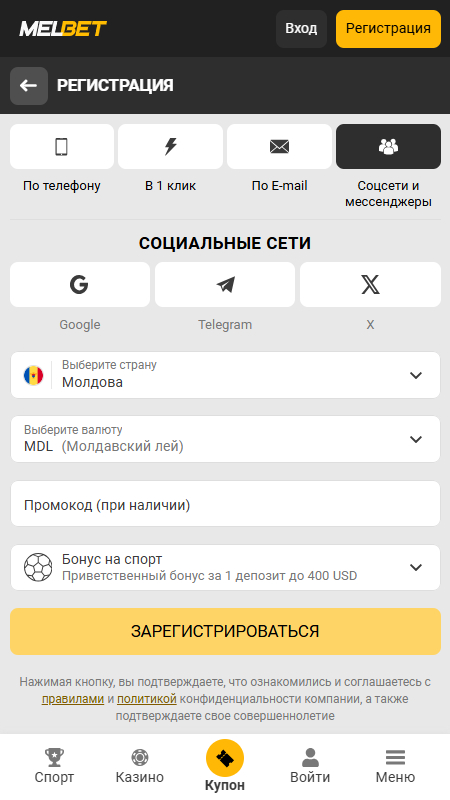Open the Молдова country dropdown
The image size is (450, 800).
(225, 375)
